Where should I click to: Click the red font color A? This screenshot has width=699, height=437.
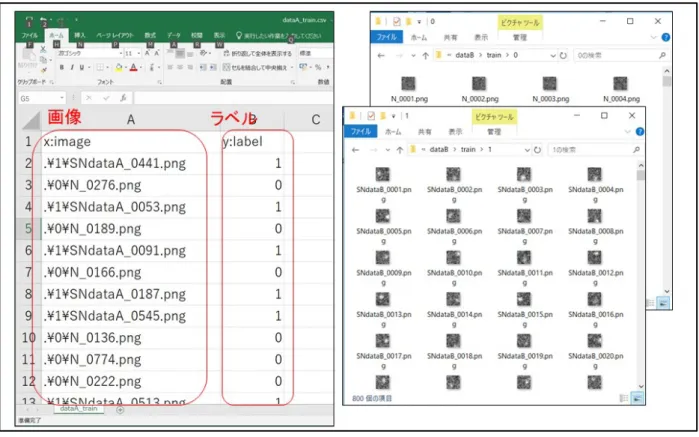pyautogui.click(x=133, y=67)
